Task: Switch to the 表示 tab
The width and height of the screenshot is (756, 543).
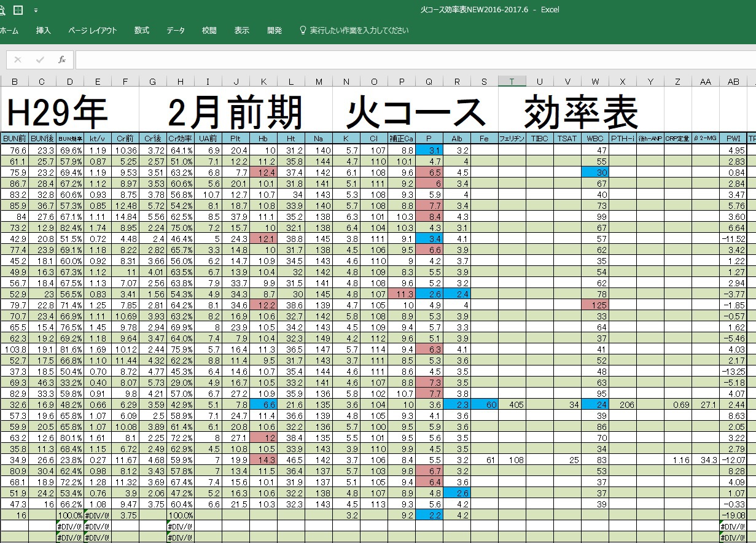Action: point(241,30)
